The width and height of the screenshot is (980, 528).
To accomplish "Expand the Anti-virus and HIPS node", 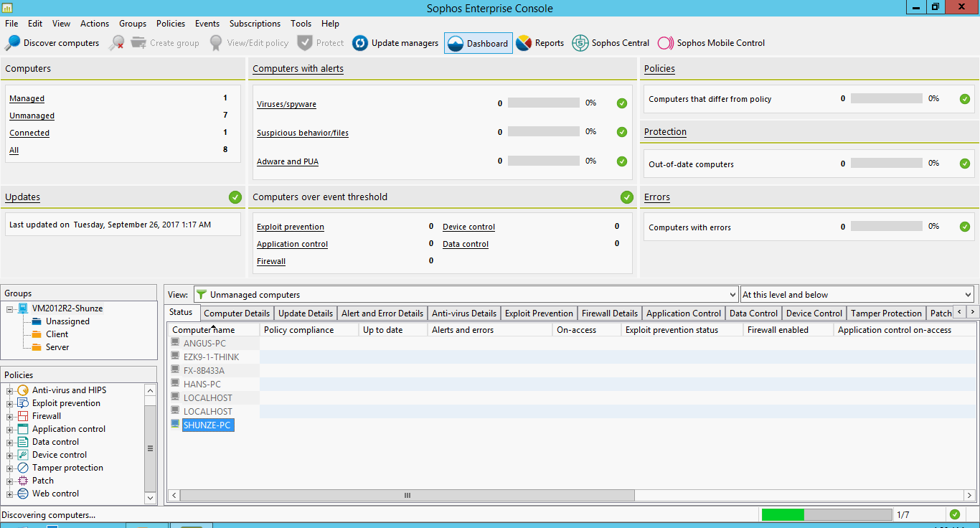I will (10, 391).
